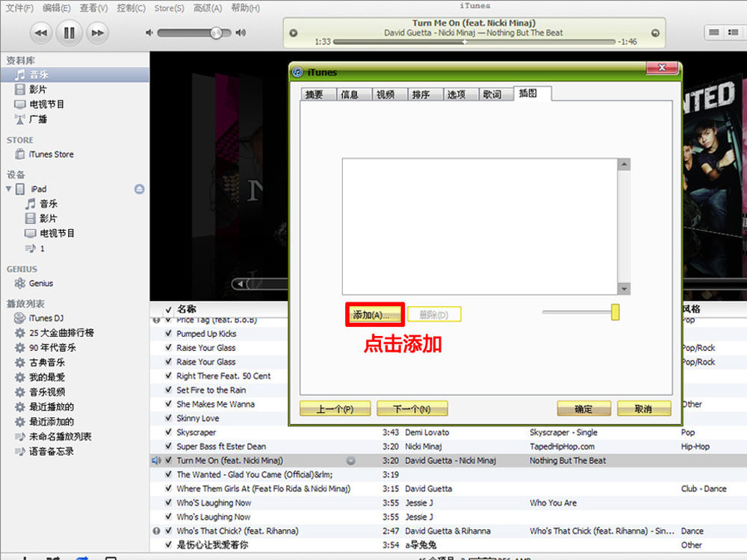The width and height of the screenshot is (747, 560).
Task: Pause playback with the pause button
Action: [69, 33]
